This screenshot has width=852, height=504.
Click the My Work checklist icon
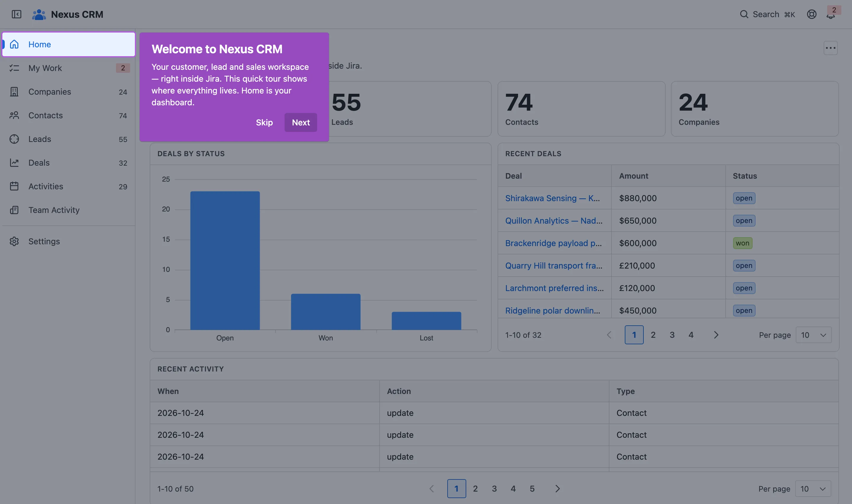tap(14, 68)
